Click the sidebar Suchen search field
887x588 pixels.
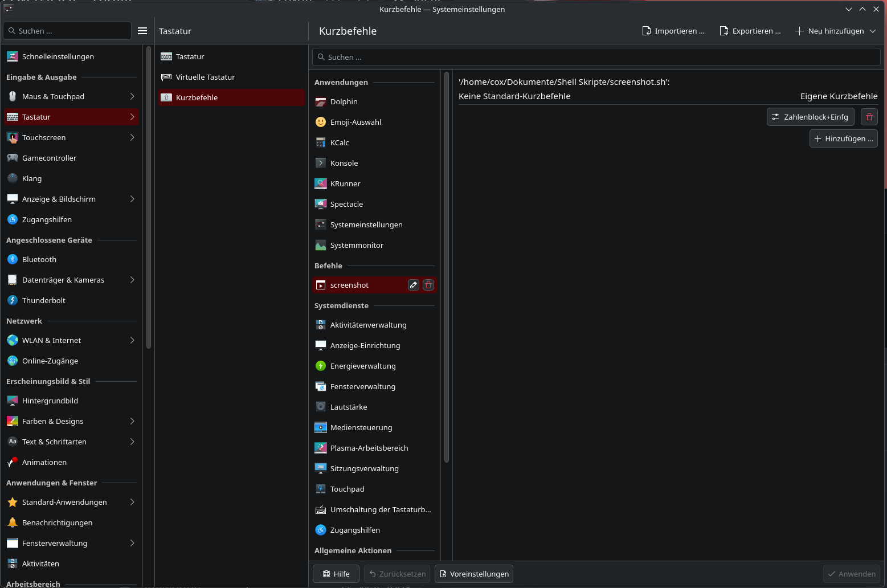[67, 31]
